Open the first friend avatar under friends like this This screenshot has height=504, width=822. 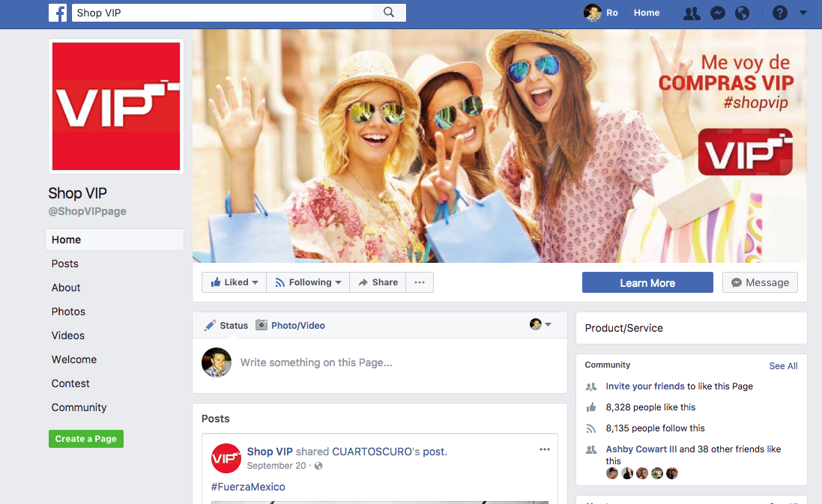point(612,473)
